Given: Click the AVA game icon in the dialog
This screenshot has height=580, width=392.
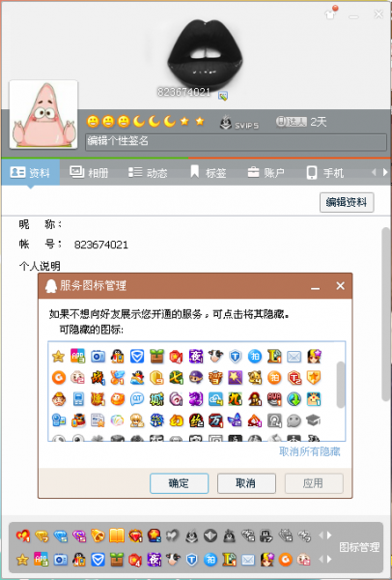Looking at the screenshot, I should 274,399.
